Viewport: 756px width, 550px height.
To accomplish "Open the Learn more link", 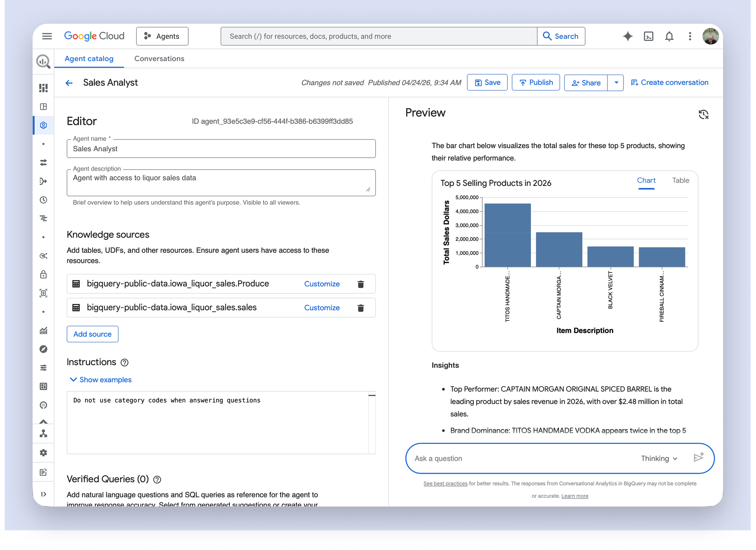I will pyautogui.click(x=575, y=496).
